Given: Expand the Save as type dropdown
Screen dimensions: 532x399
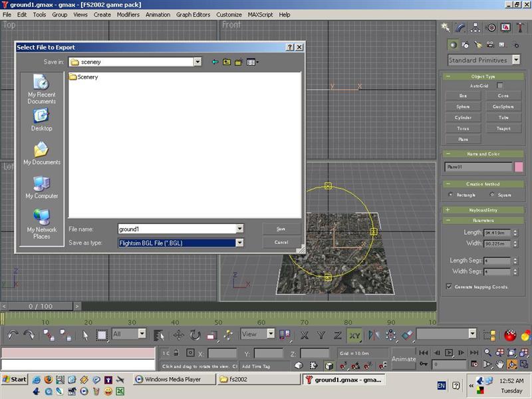Looking at the screenshot, I should pos(239,243).
